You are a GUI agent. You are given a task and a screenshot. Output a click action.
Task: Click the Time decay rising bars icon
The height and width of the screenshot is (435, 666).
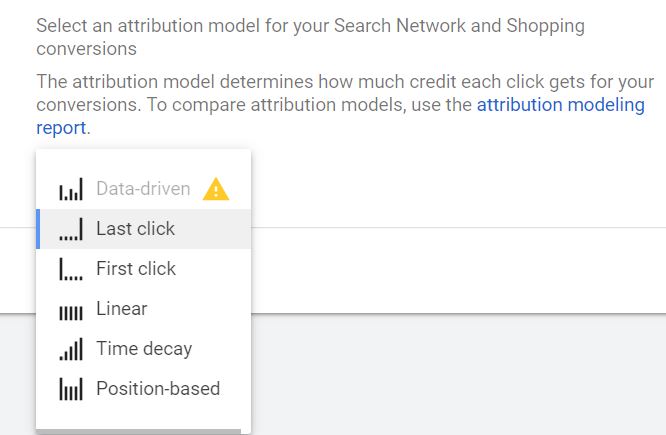pyautogui.click(x=71, y=349)
